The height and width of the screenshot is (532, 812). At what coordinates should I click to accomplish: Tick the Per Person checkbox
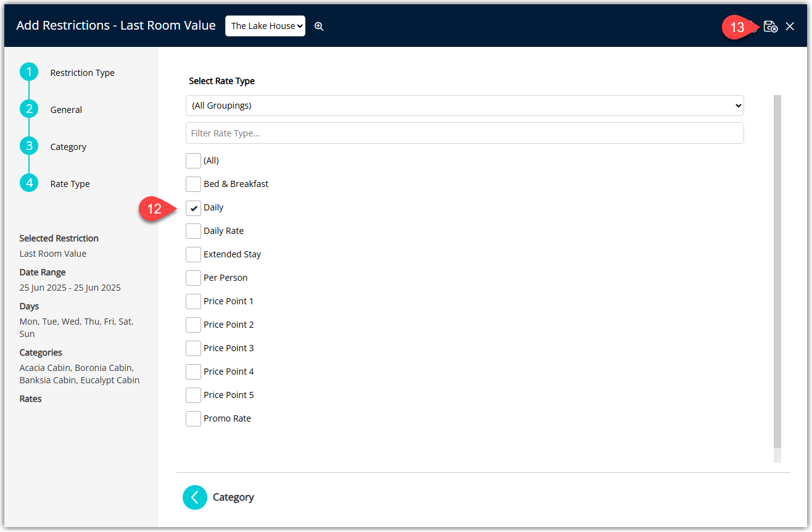(x=193, y=278)
